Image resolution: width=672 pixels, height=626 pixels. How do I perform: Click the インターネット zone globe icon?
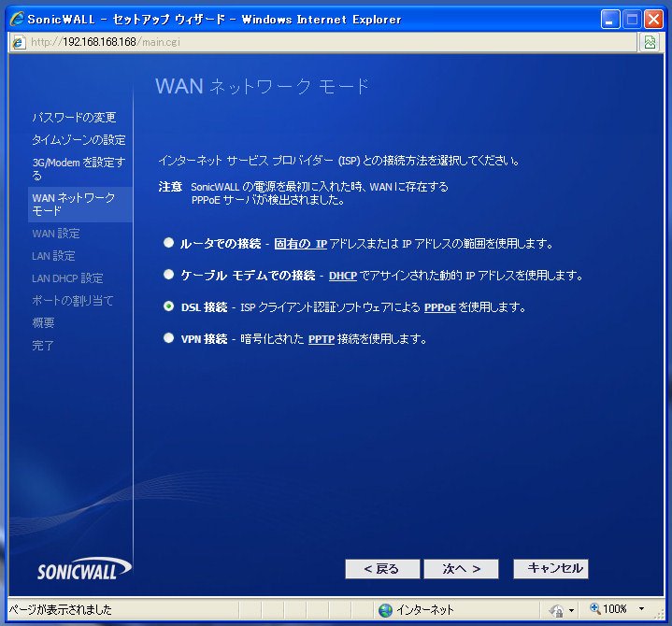(x=385, y=610)
